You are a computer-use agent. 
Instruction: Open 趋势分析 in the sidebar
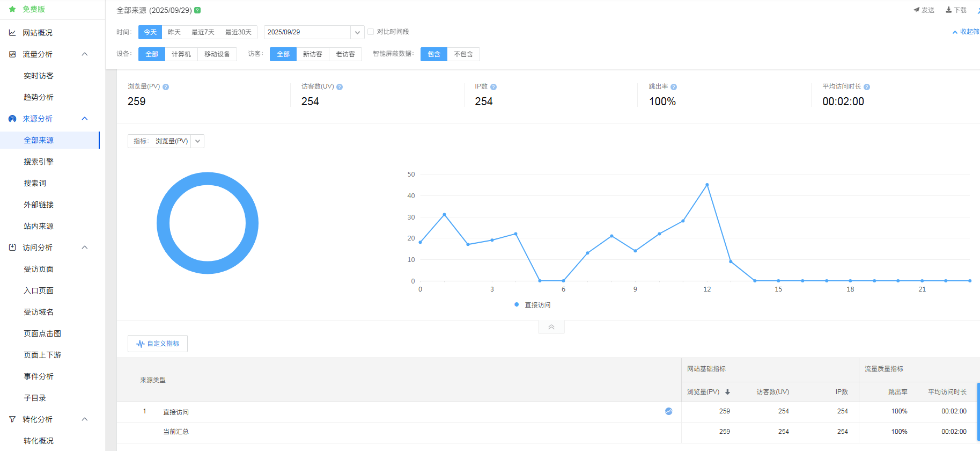39,97
